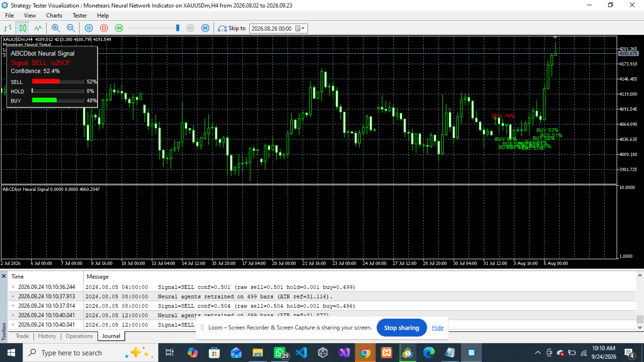Adjust the visualization speed slider
Viewport: 644px width, 362px height.
click(x=178, y=28)
